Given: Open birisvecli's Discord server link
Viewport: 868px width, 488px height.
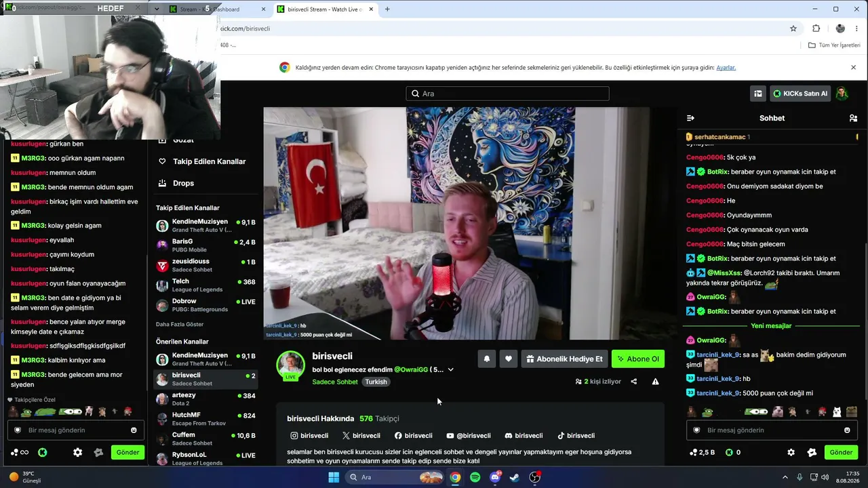Looking at the screenshot, I should pos(524,436).
